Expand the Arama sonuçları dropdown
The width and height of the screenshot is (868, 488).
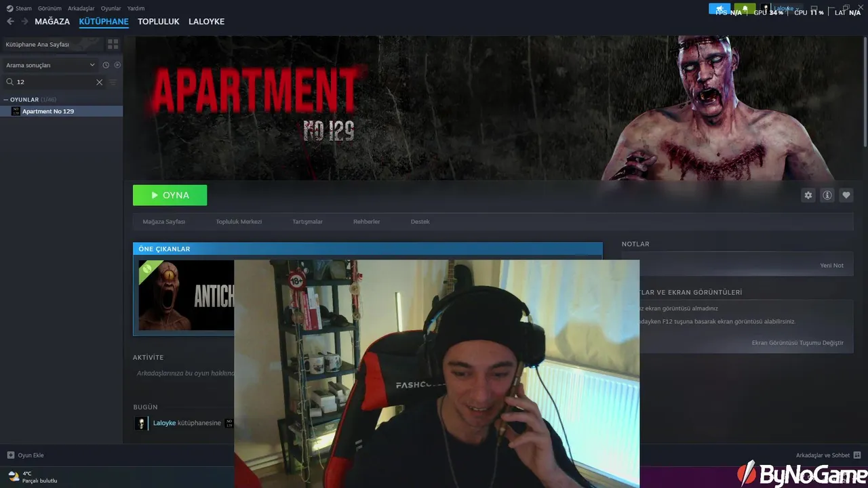[x=50, y=65]
